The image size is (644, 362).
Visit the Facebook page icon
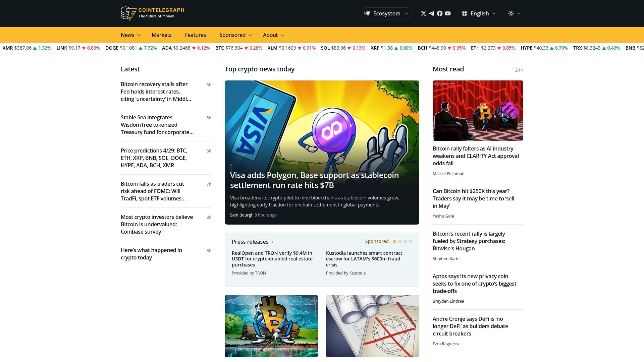tap(440, 13)
